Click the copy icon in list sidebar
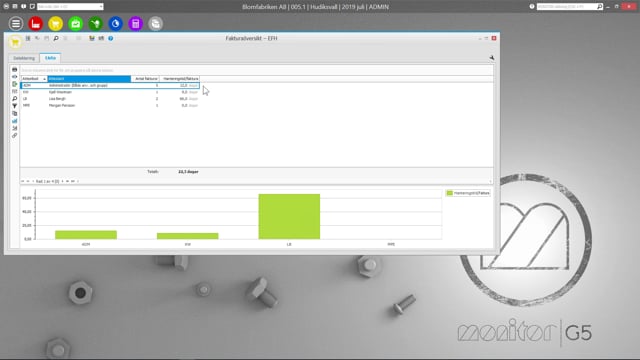 15,113
